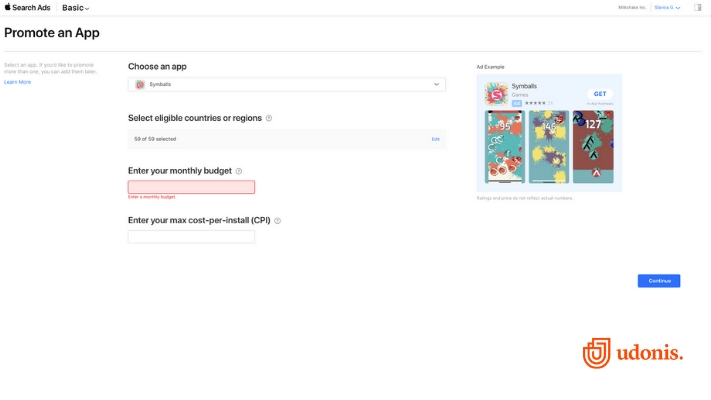The image size is (711, 400).
Task: Click Symballs app icon in ad example
Action: click(x=497, y=94)
